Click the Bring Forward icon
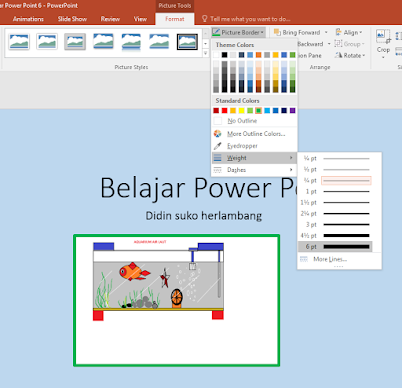Viewport: 402px width, 388px height. tap(277, 32)
